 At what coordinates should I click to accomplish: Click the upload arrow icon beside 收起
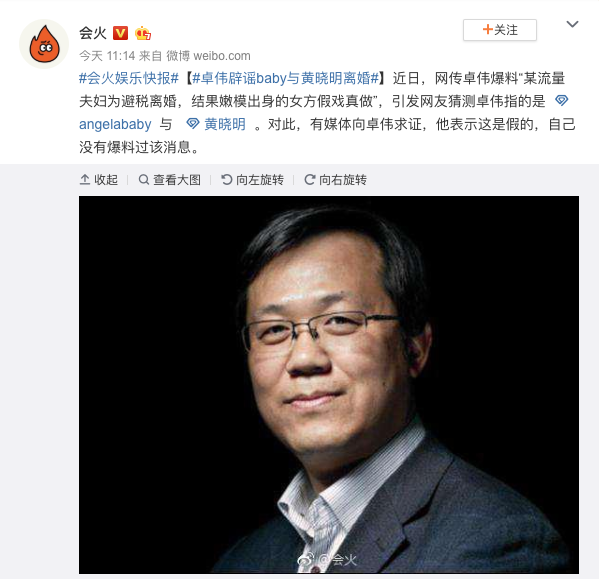[85, 180]
